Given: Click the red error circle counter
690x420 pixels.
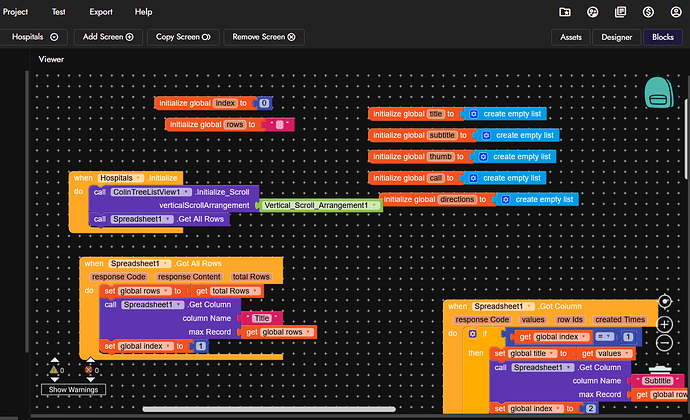Looking at the screenshot, I should 89,370.
